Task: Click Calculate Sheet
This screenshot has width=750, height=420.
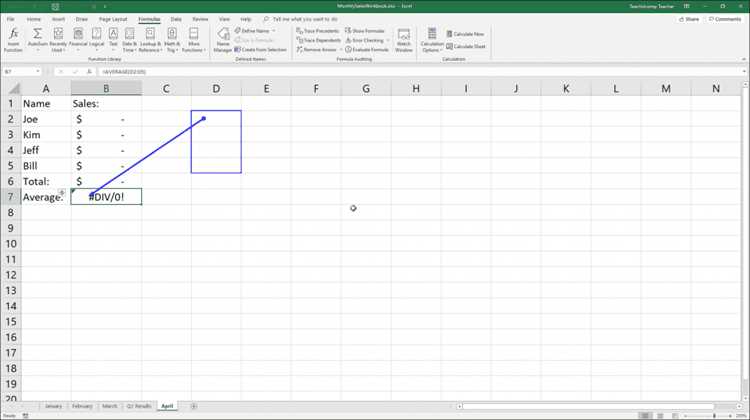Action: pos(466,46)
